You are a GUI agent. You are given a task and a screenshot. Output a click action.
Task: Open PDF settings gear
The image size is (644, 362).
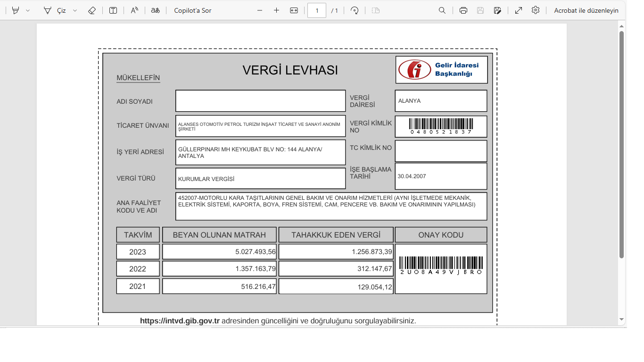coord(536,10)
